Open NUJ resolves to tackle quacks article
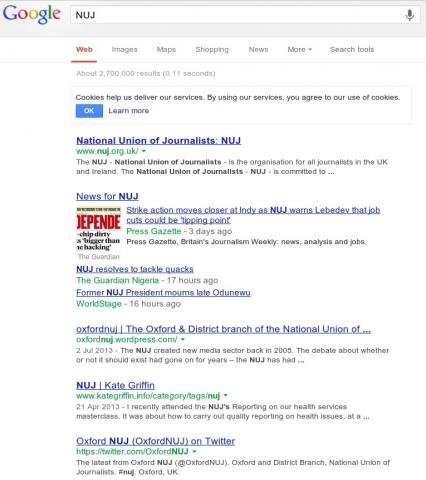Viewport: 426px width, 480px height. click(x=135, y=269)
